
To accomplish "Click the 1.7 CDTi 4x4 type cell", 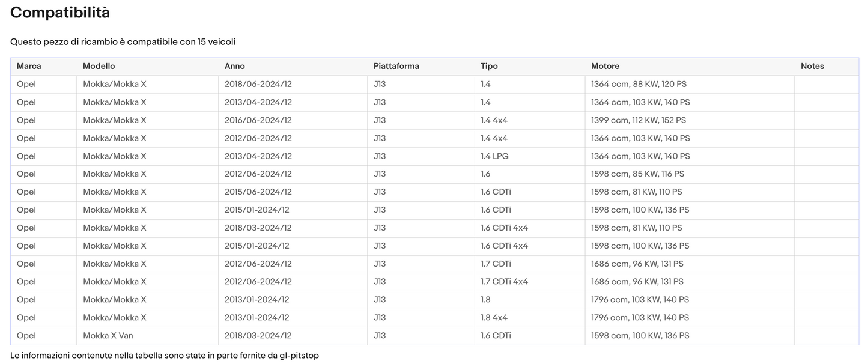I will pyautogui.click(x=504, y=282).
